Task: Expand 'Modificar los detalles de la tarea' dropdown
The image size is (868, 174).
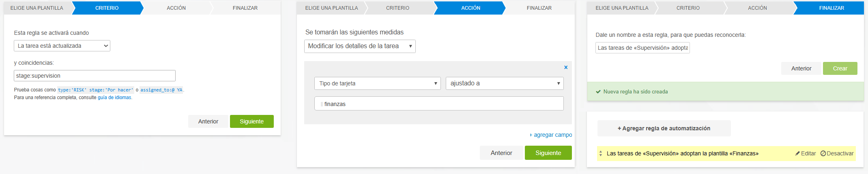Action: coord(360,46)
